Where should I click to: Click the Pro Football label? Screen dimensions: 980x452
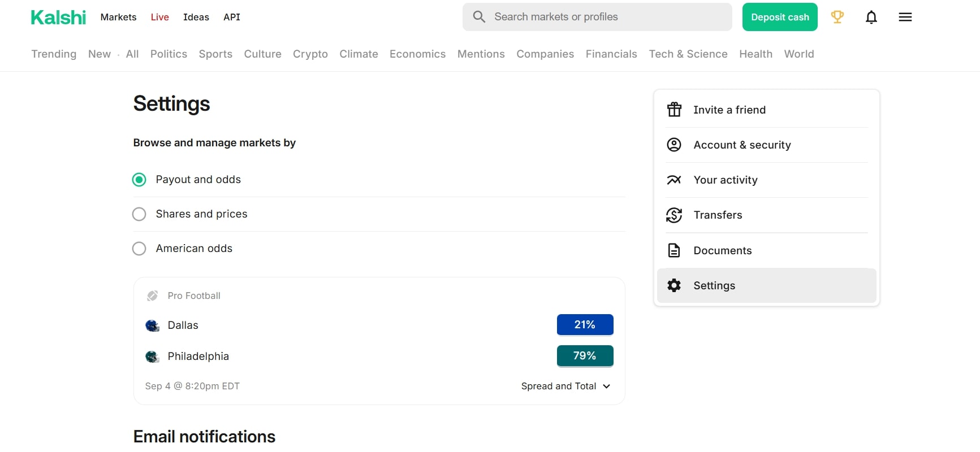pyautogui.click(x=194, y=295)
